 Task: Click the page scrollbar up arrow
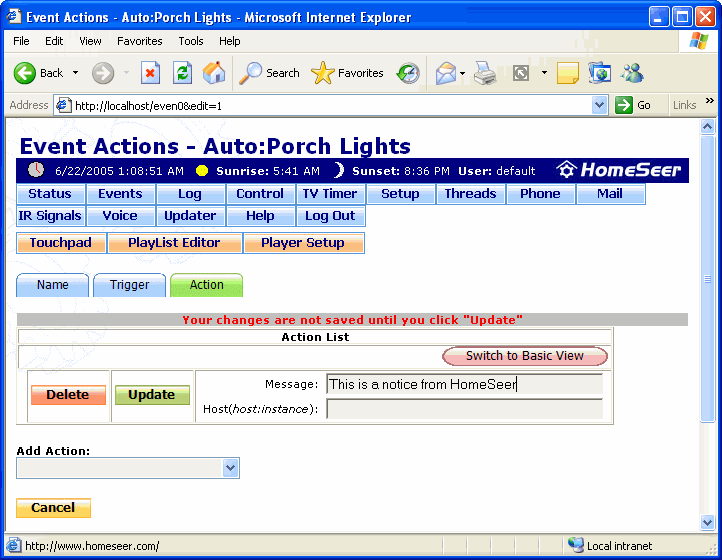point(707,126)
